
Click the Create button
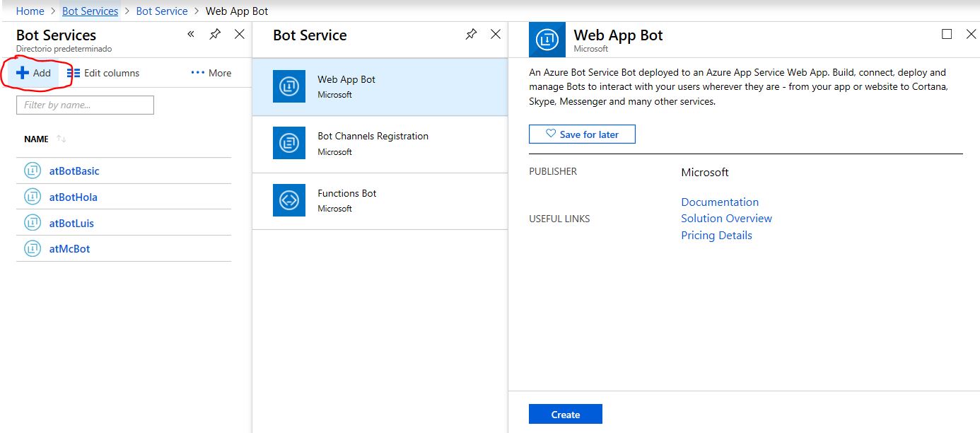(x=566, y=415)
